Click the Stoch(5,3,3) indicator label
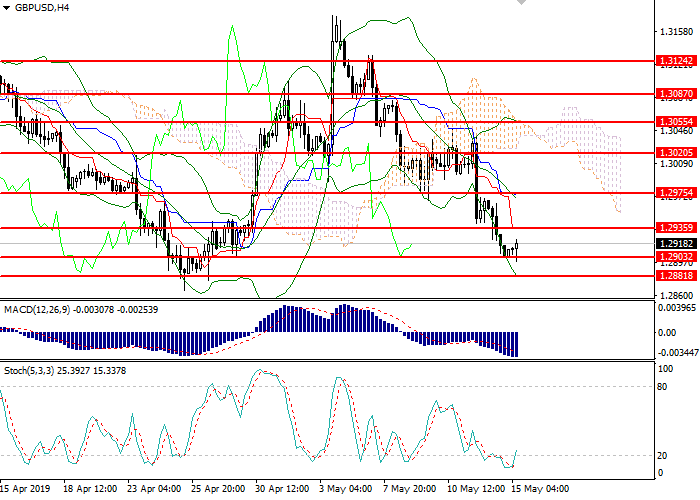 (25, 371)
